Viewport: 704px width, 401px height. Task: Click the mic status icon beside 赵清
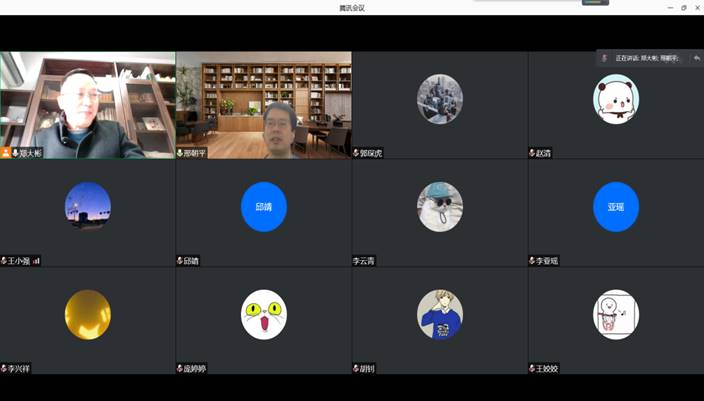[x=533, y=153]
